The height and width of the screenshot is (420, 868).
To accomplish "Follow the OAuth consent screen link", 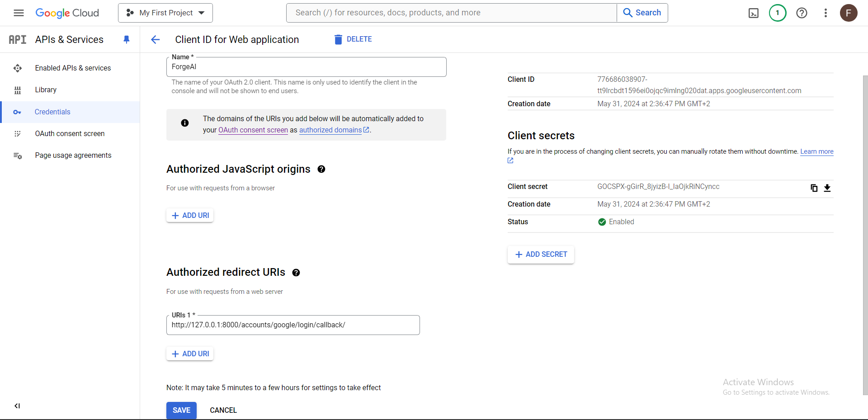I will point(253,130).
